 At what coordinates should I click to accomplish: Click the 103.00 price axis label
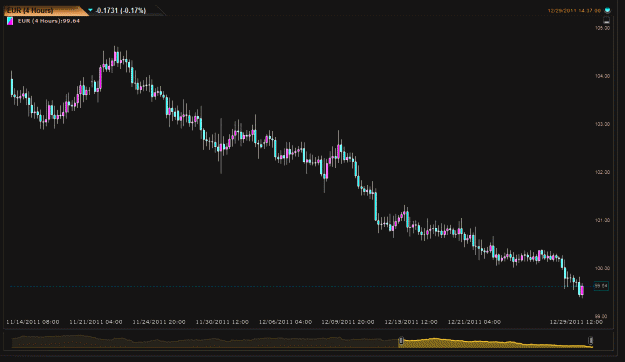pos(602,124)
